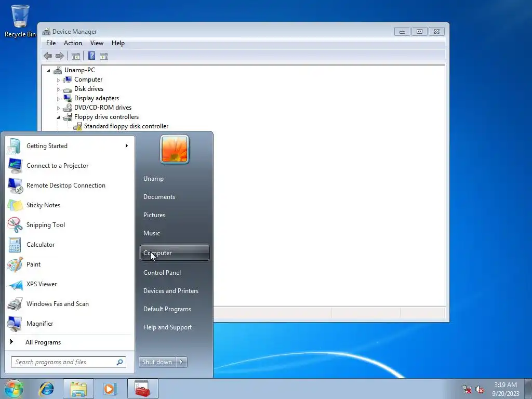Viewport: 532px width, 399px height.
Task: Launch Calculator from Start menu
Action: pos(69,245)
